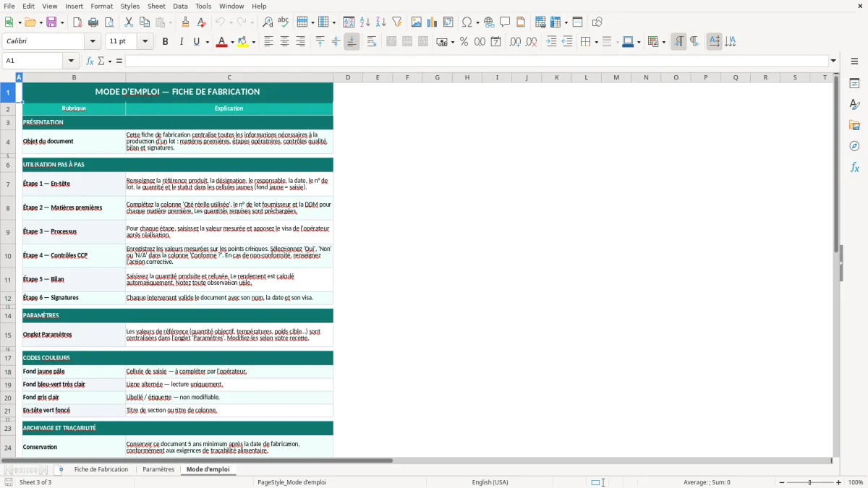The image size is (868, 488).
Task: Click the Save document icon
Action: point(51,22)
